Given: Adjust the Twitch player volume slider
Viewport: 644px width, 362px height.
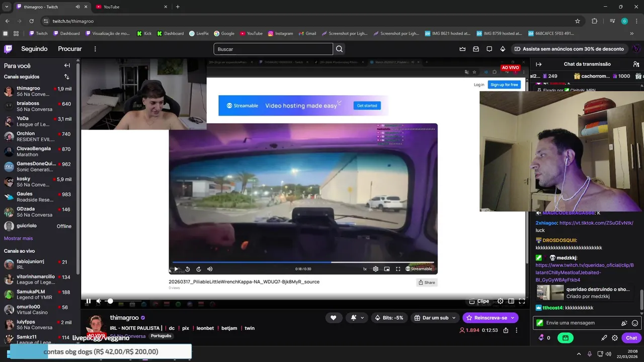Looking at the screenshot, I should 125,301.
